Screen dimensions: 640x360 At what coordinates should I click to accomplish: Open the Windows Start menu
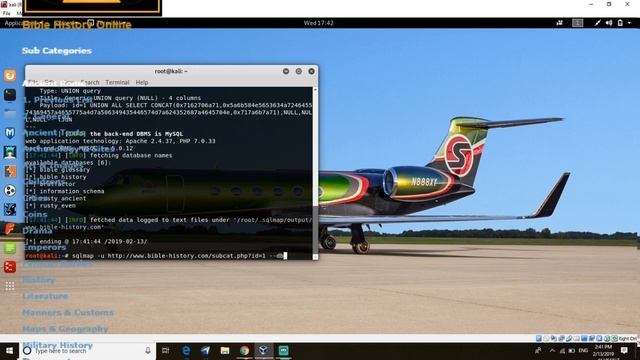pos(9,351)
